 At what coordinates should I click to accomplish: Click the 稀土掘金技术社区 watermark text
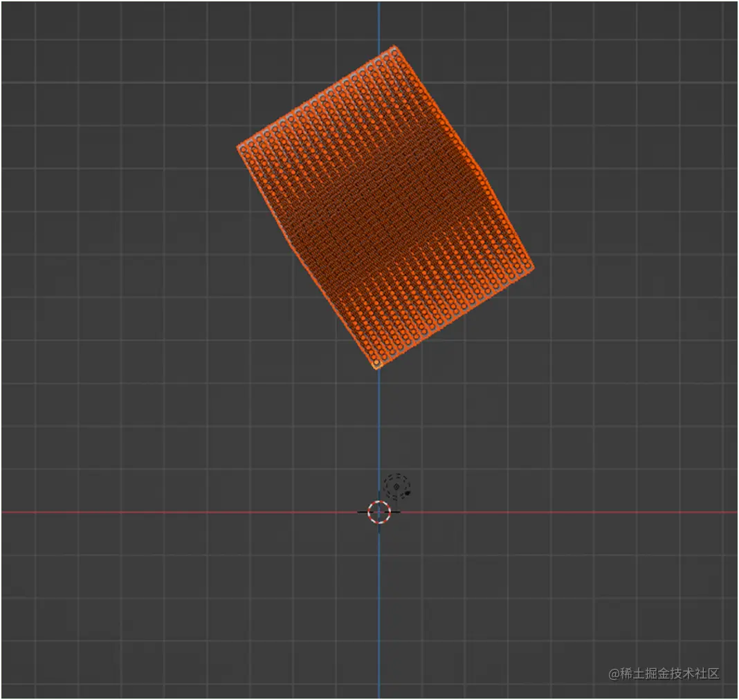click(x=666, y=672)
